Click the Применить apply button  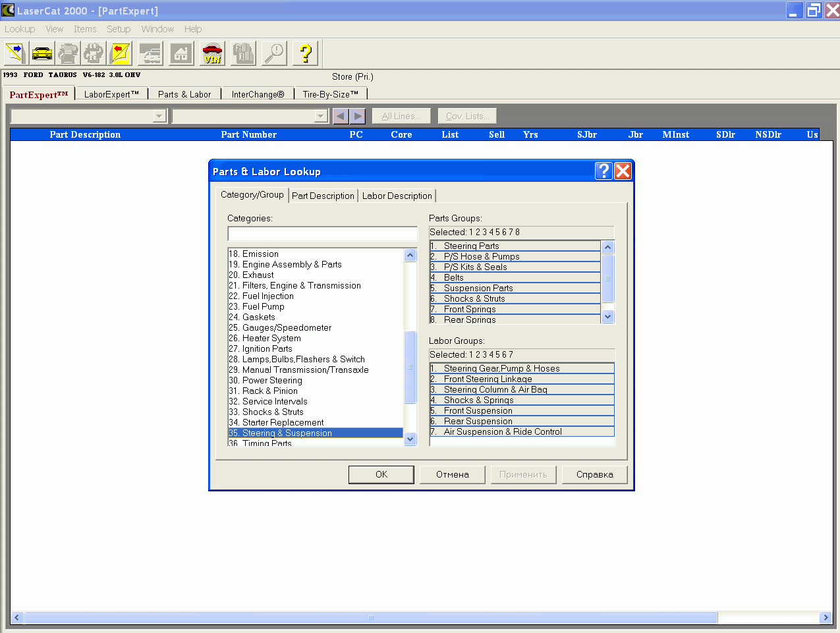click(524, 474)
